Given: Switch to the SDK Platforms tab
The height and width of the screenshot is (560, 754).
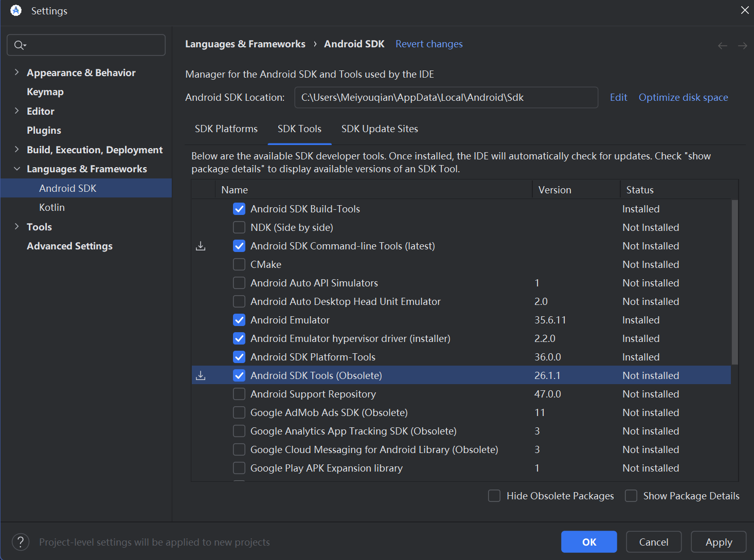Looking at the screenshot, I should point(226,129).
